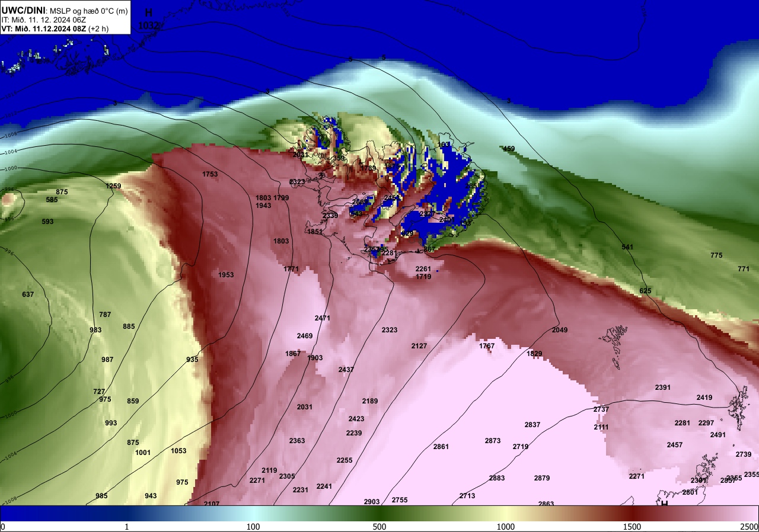Click the height value 2305
The width and height of the screenshot is (759, 532).
tap(287, 476)
